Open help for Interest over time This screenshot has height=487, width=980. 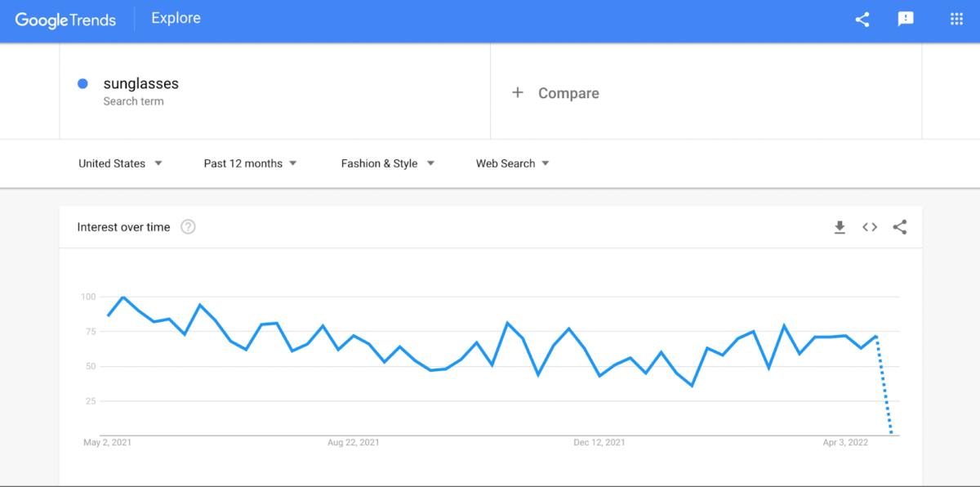pyautogui.click(x=188, y=227)
